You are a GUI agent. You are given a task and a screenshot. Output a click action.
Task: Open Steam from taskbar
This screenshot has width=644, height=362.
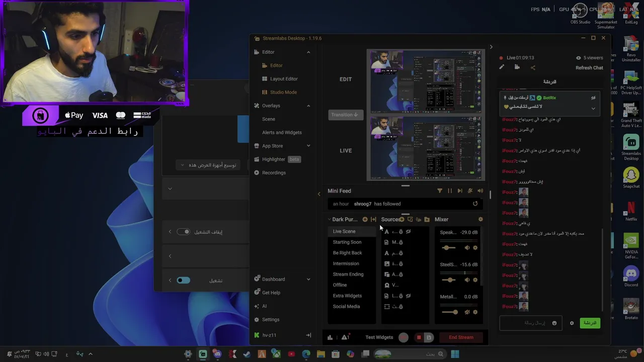pyautogui.click(x=247, y=354)
